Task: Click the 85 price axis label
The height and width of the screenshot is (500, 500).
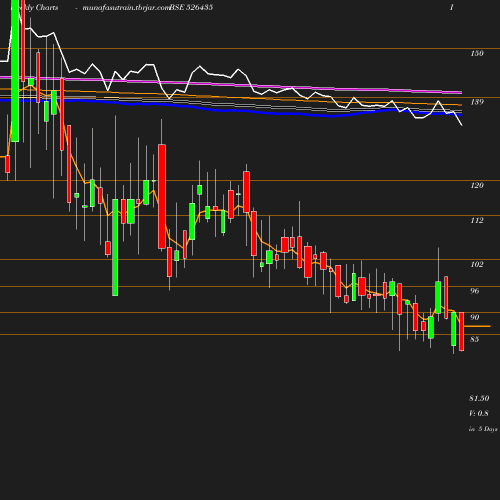Action: (475, 339)
